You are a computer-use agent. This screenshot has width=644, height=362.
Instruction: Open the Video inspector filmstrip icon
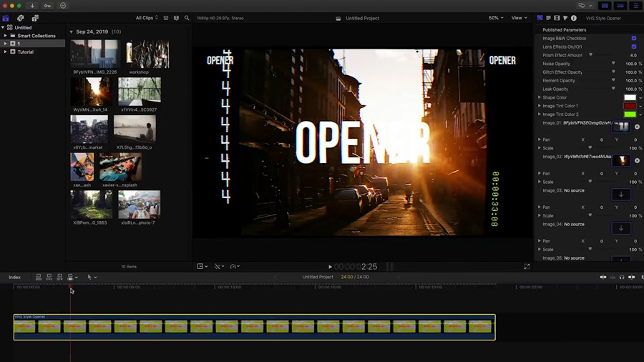(x=557, y=18)
